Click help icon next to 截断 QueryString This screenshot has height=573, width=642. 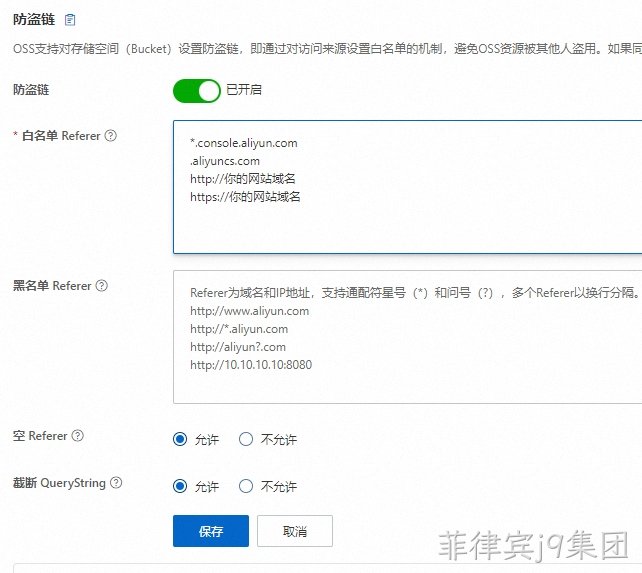click(x=116, y=482)
